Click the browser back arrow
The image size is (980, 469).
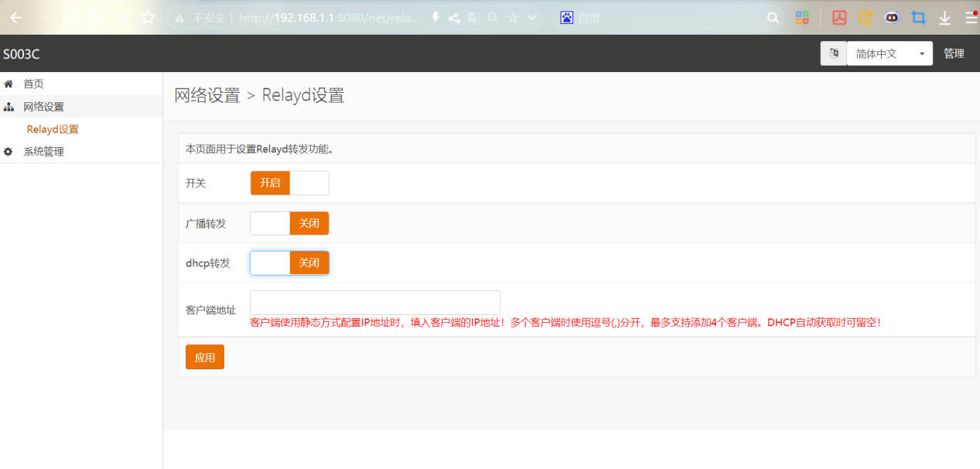click(15, 18)
